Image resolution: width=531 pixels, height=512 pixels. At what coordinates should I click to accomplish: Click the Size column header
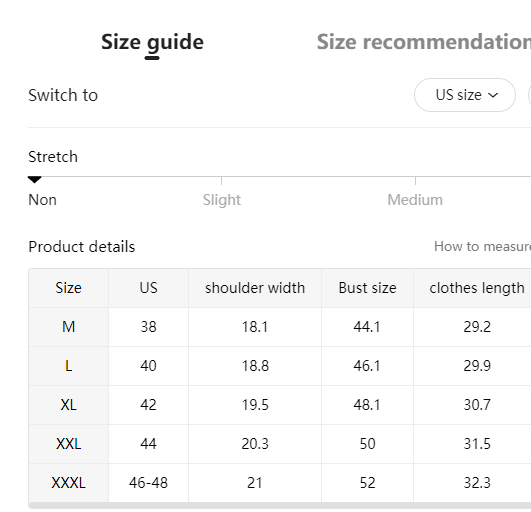[68, 288]
